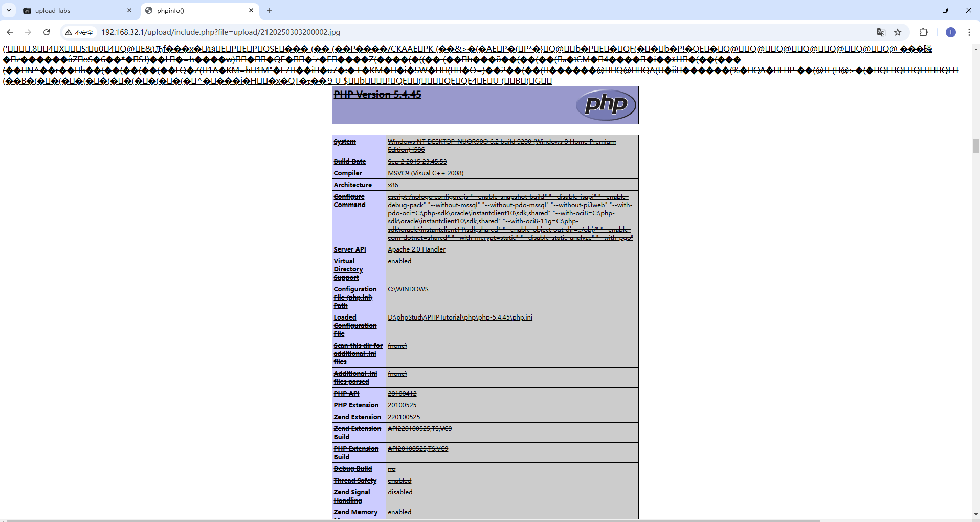Click the PHP API label
980x522 pixels.
346,394
